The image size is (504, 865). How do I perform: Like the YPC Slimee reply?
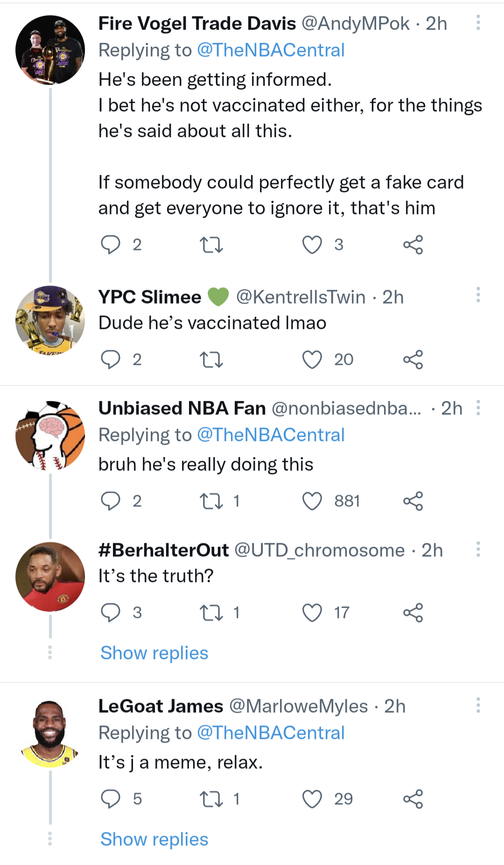312,360
